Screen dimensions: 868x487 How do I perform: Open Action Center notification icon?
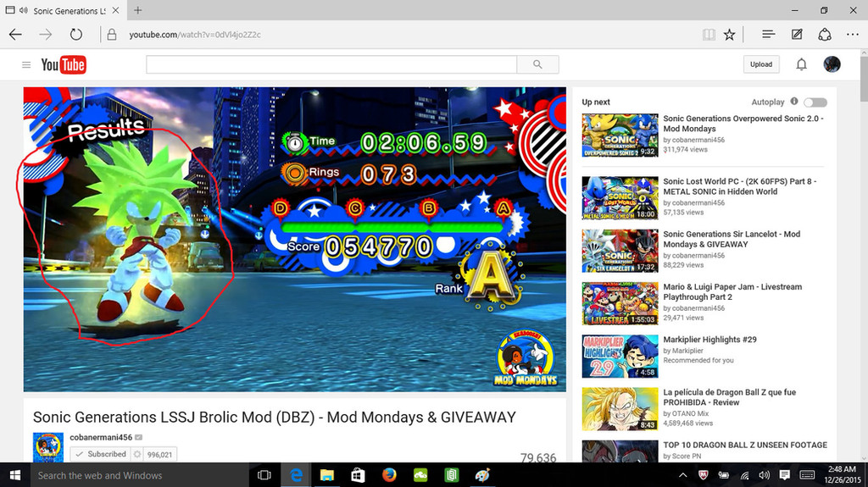click(x=784, y=475)
